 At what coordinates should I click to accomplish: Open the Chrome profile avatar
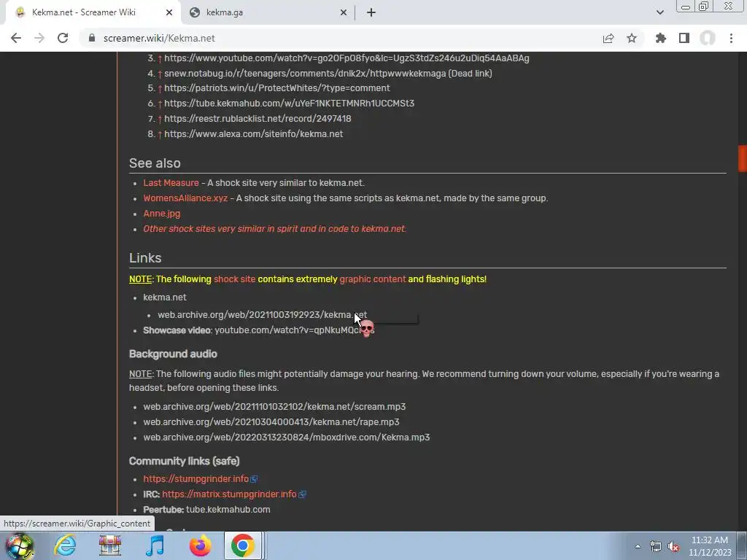pos(708,38)
